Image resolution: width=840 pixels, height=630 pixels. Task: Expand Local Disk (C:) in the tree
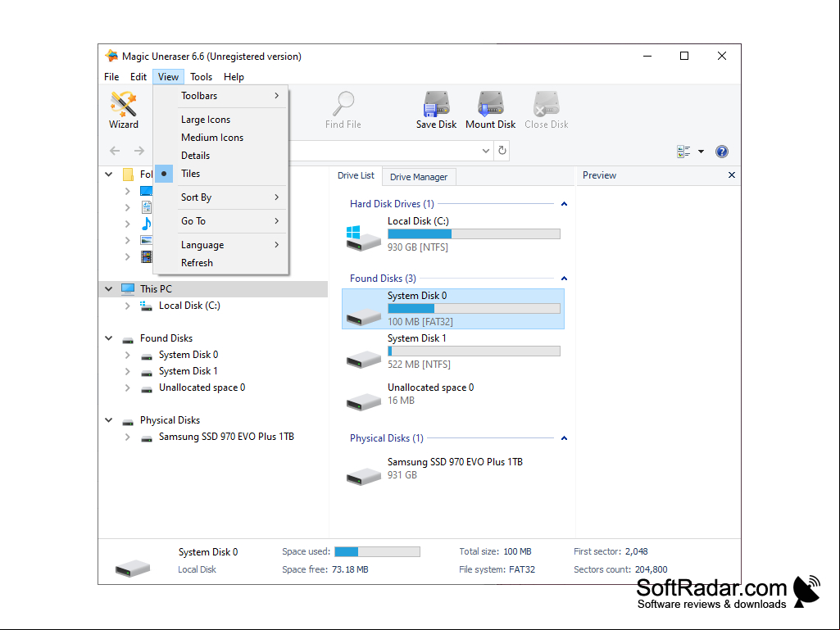click(x=128, y=306)
